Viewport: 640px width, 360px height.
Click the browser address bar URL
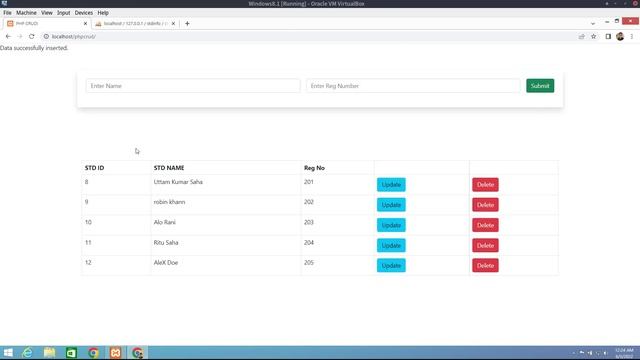(x=73, y=36)
